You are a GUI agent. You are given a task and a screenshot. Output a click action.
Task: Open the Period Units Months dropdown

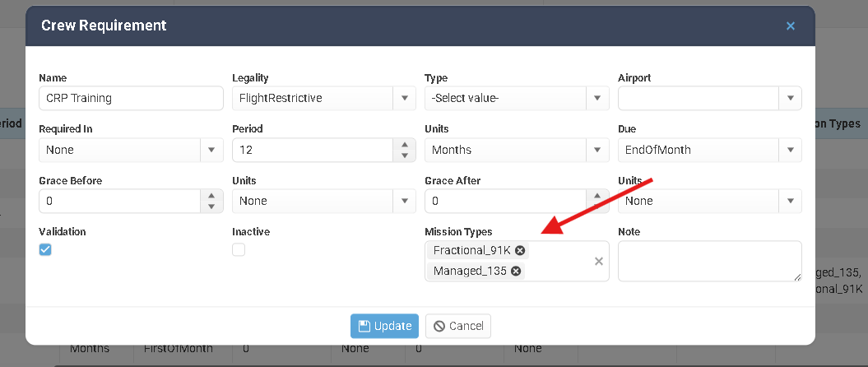[597, 150]
